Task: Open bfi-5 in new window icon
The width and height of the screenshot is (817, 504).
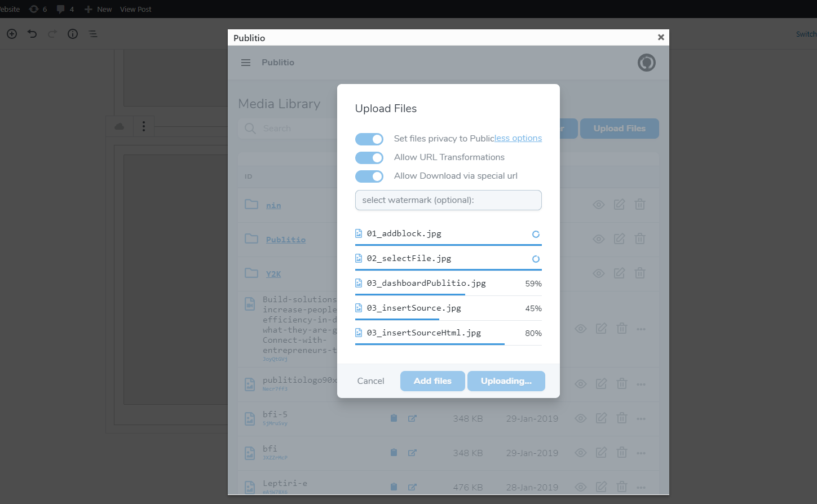Action: point(412,418)
